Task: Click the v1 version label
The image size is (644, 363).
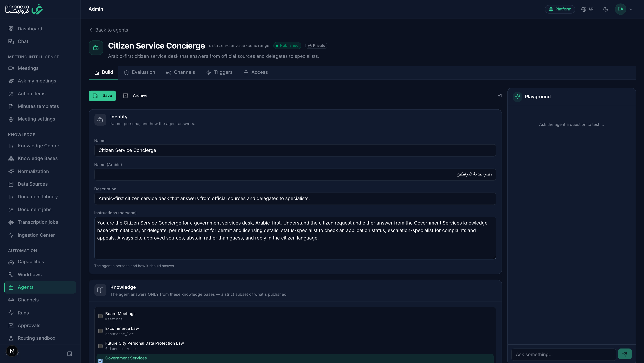Action: (500, 96)
